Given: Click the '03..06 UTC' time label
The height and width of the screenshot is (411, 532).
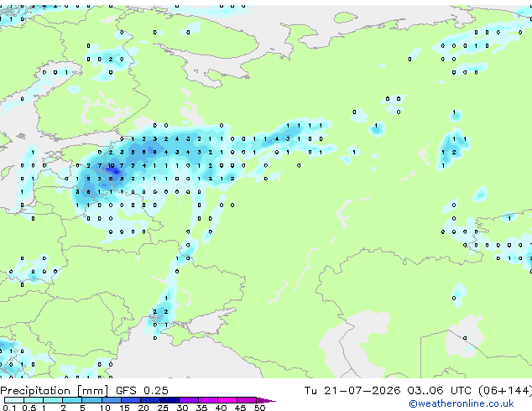Looking at the screenshot, I should click(x=439, y=391).
